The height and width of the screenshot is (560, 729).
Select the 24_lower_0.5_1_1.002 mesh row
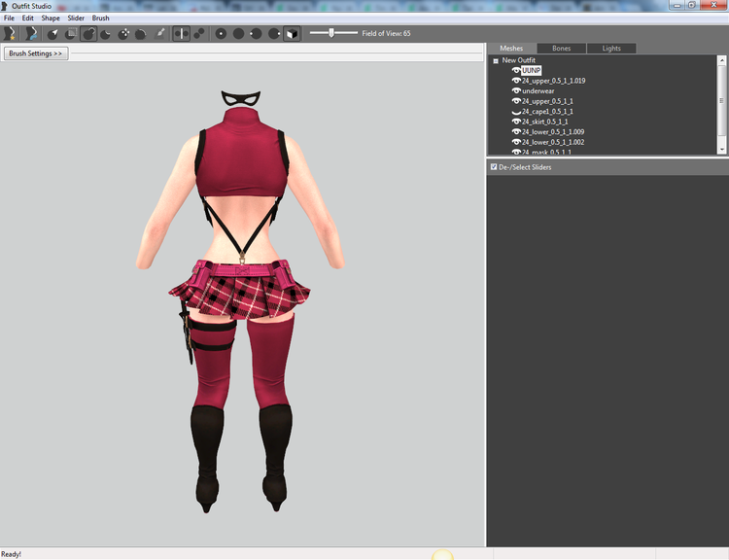[x=553, y=142]
